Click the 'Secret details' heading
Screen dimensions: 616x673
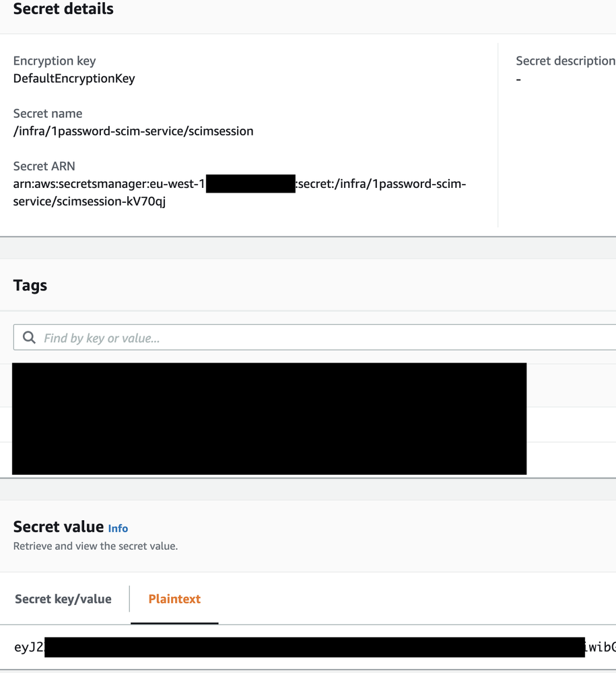pos(63,9)
